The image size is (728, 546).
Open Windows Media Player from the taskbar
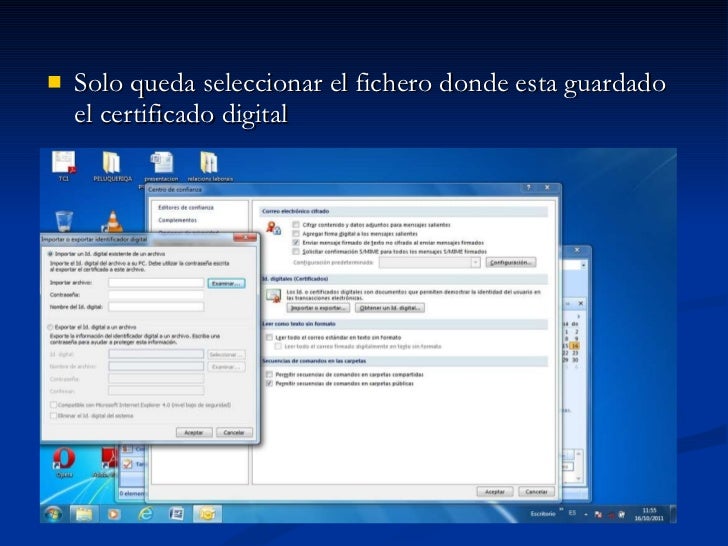tap(115, 514)
